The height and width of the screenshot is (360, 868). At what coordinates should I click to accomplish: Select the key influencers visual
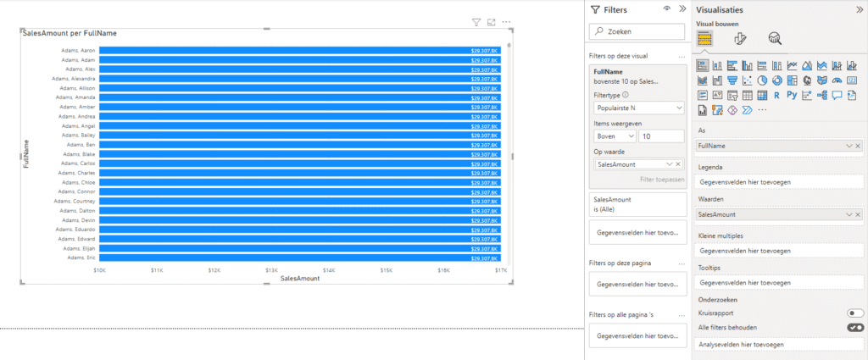(x=807, y=95)
